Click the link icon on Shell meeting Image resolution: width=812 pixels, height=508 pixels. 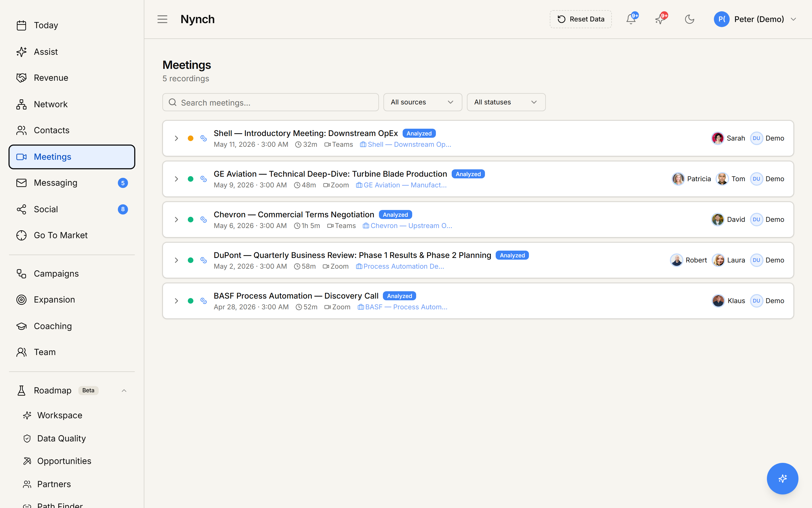203,138
